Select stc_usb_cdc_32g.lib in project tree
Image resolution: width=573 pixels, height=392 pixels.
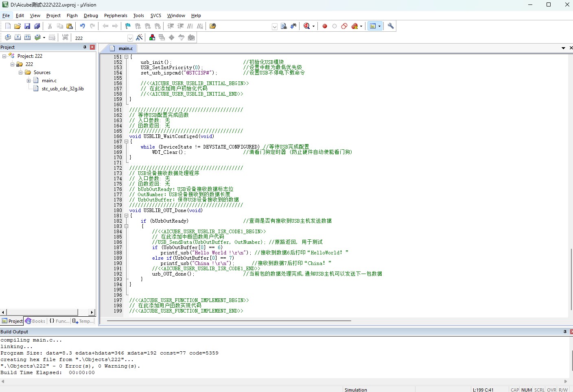[x=63, y=89]
